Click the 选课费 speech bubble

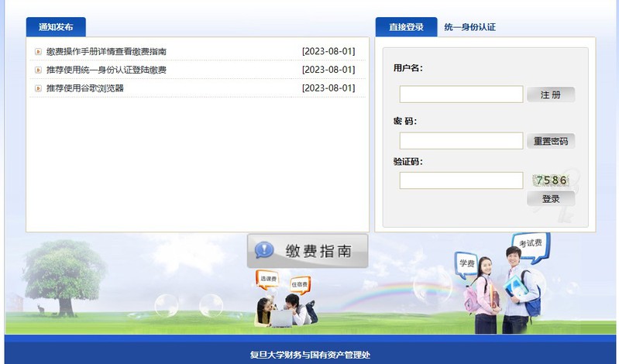(x=268, y=277)
